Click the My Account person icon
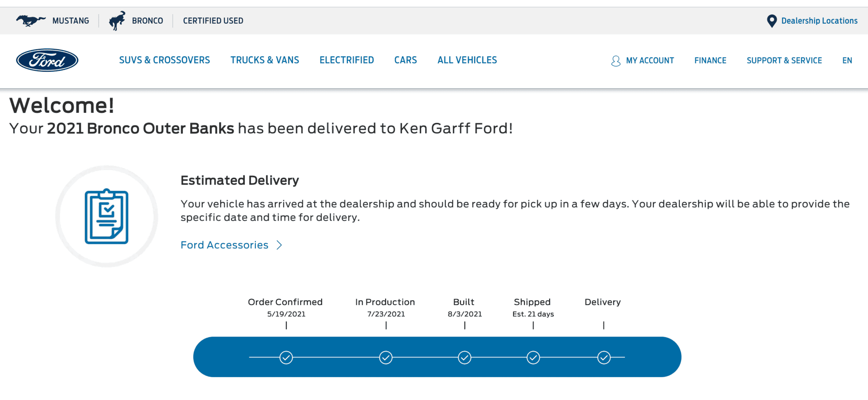This screenshot has width=868, height=400. click(x=616, y=61)
